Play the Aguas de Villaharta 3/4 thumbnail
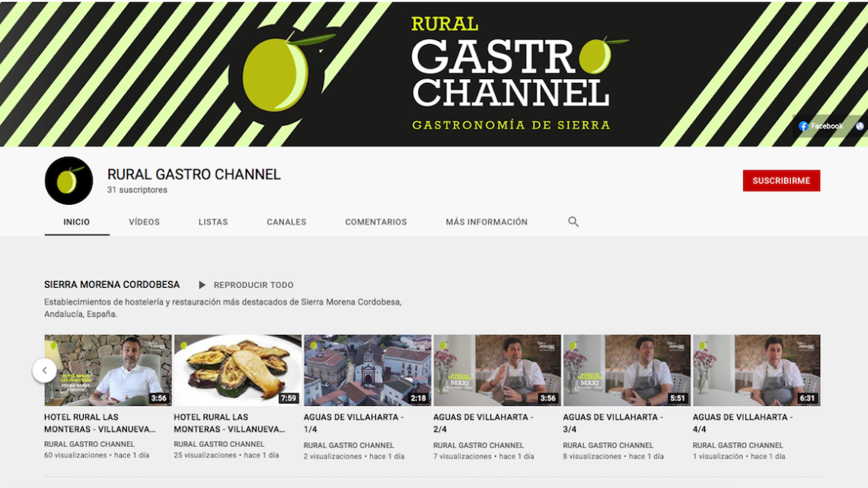868x488 pixels. [x=627, y=370]
